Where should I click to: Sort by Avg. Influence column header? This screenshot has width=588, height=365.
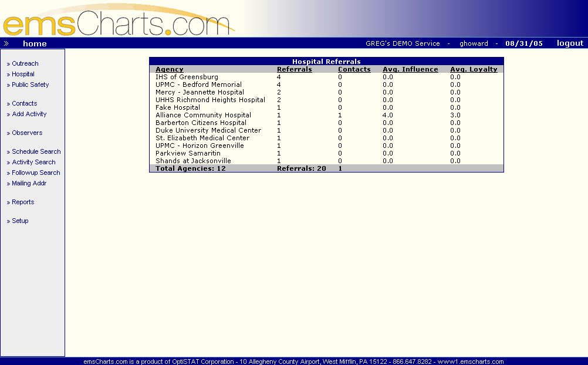[410, 69]
